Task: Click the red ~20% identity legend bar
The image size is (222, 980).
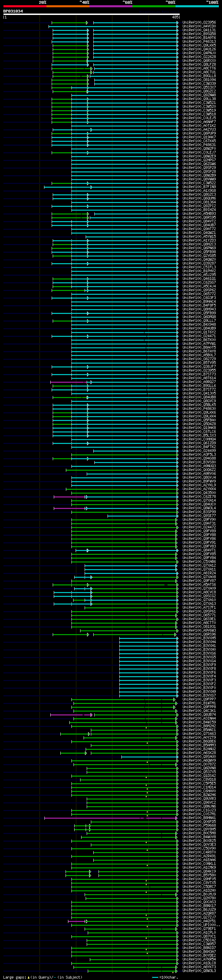Action: pyautogui.click(x=25, y=6)
